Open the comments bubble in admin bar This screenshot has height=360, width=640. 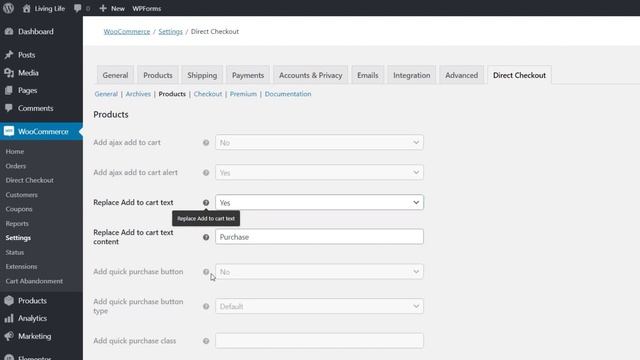pos(78,8)
